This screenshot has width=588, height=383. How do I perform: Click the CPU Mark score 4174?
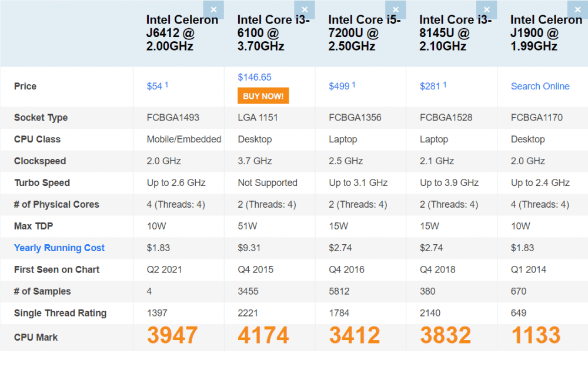pyautogui.click(x=263, y=335)
